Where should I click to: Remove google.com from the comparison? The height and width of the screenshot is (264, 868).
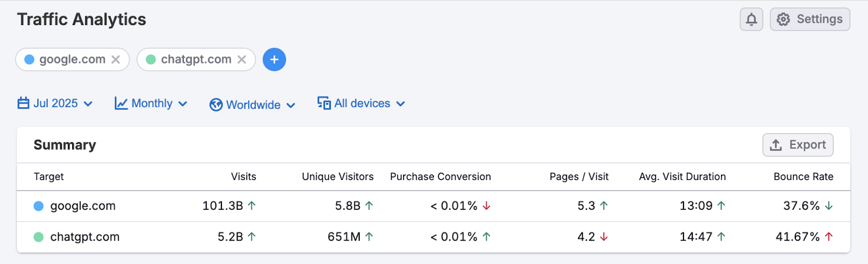116,60
